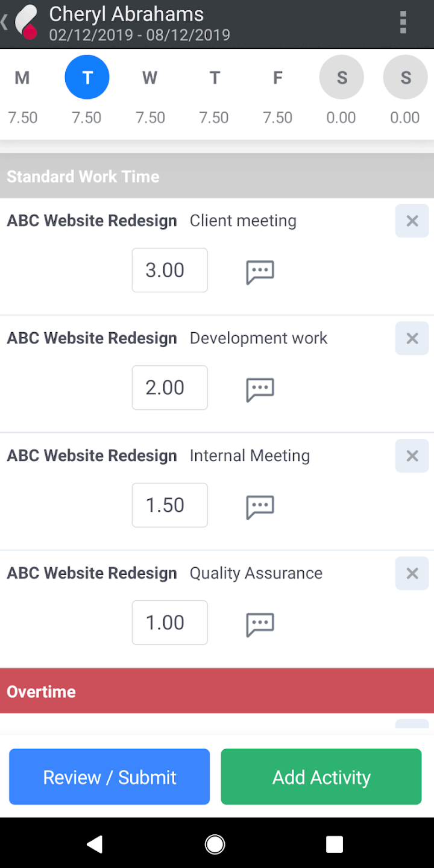This screenshot has width=434, height=868.
Task: Open comment for Internal Meeting entry
Action: point(260,507)
